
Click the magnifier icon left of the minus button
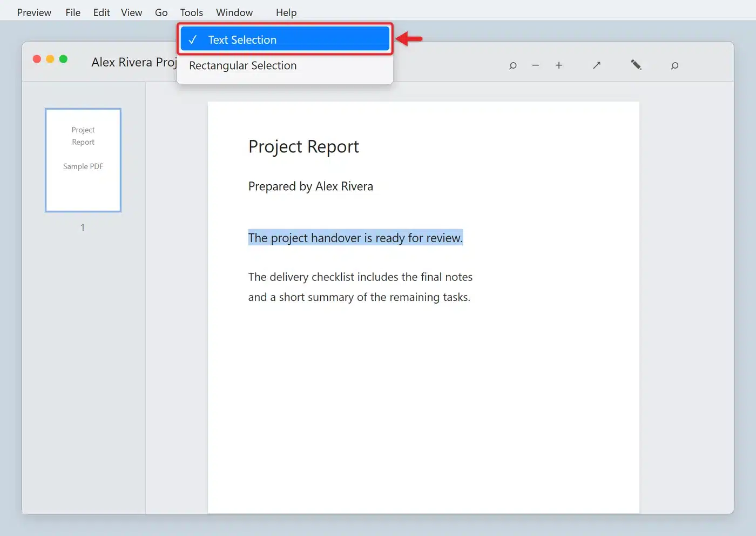coord(512,65)
